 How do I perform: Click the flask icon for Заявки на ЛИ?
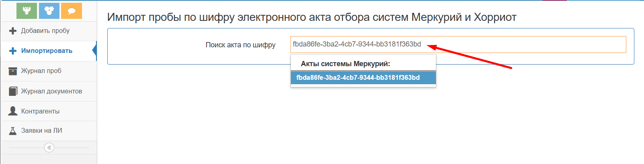point(13,131)
